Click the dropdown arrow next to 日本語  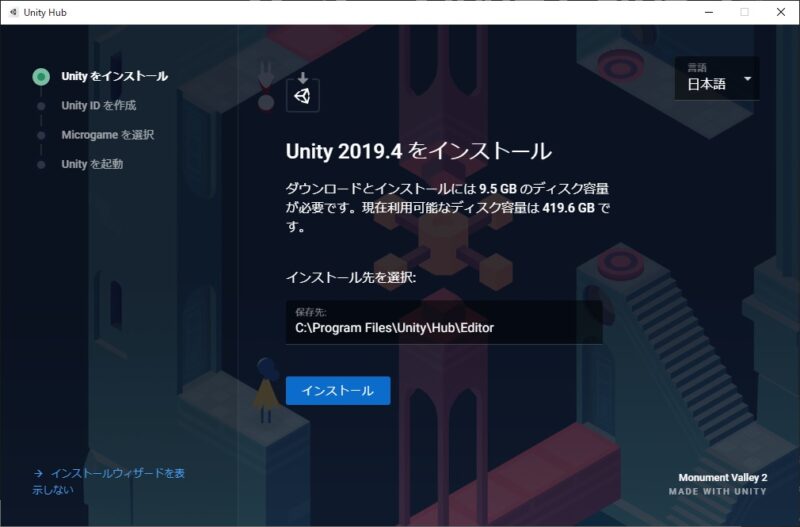click(747, 79)
